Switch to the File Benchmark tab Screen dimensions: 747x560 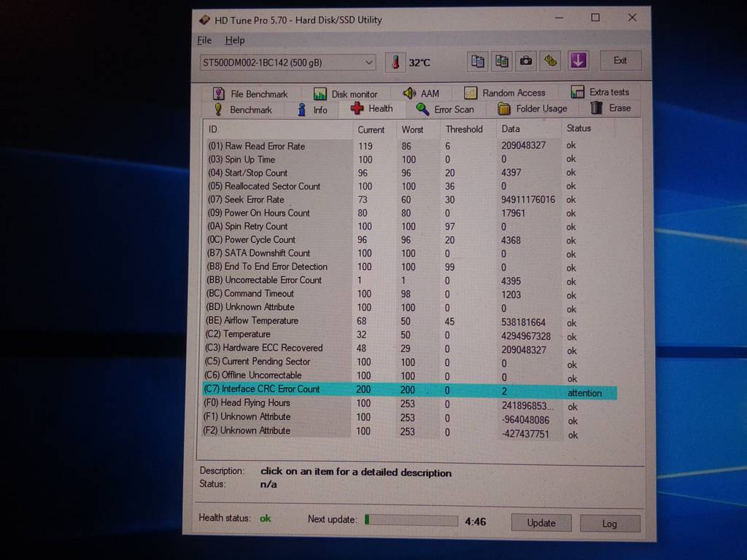click(251, 94)
